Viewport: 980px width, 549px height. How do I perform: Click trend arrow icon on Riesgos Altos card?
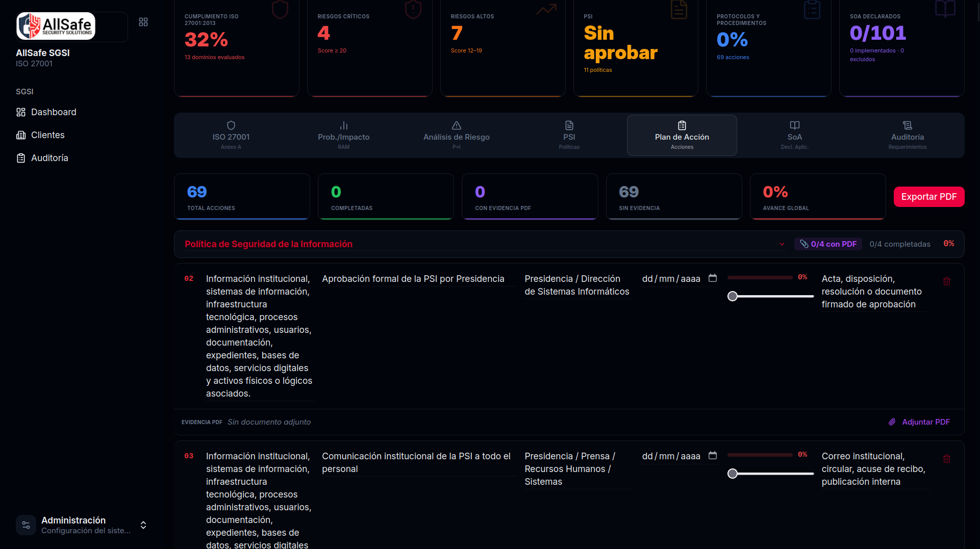[546, 9]
